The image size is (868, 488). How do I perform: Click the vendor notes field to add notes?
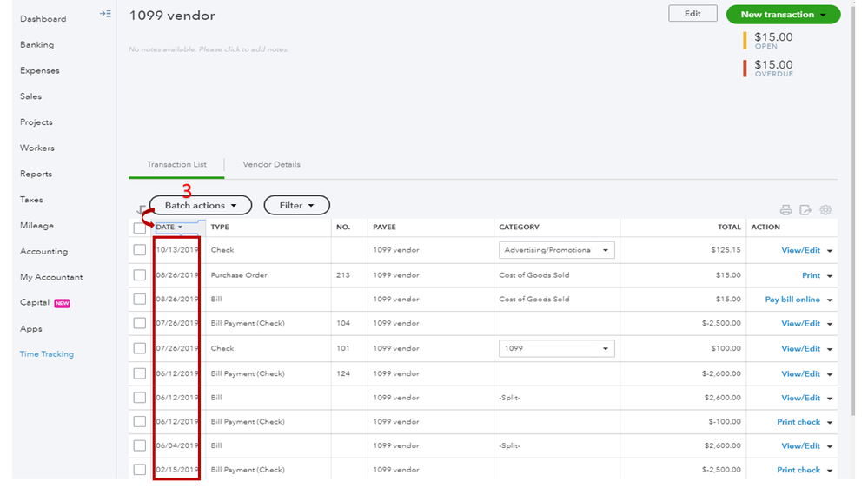209,49
